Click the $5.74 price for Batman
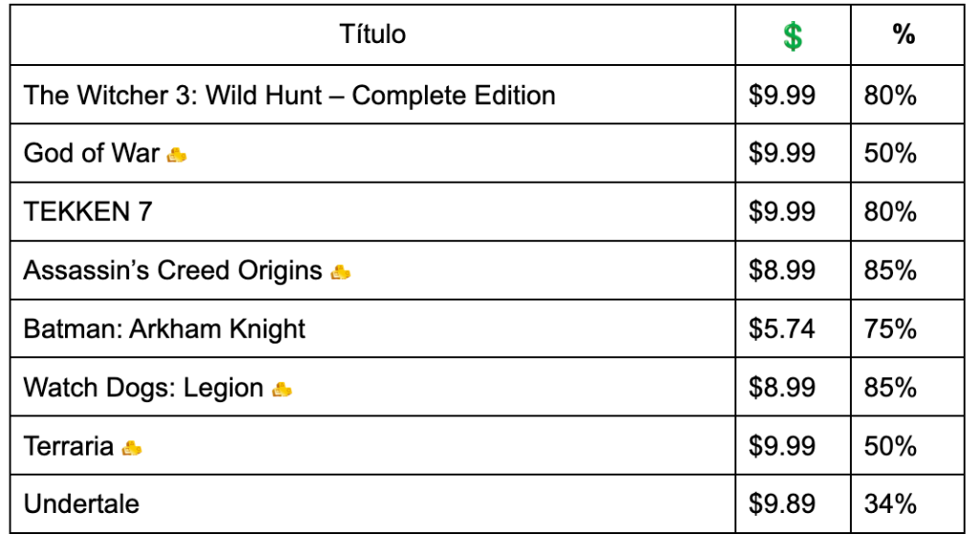Viewport: 980px width, 556px height. click(782, 329)
